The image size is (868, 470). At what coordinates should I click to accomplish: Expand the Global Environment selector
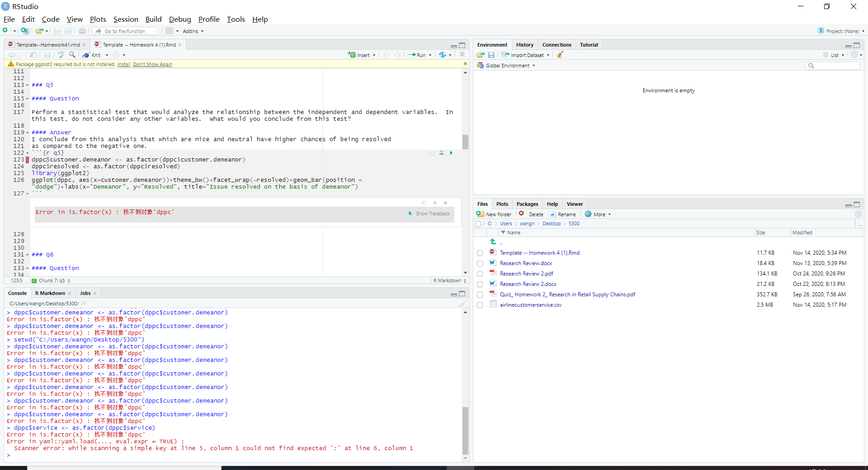pos(506,66)
